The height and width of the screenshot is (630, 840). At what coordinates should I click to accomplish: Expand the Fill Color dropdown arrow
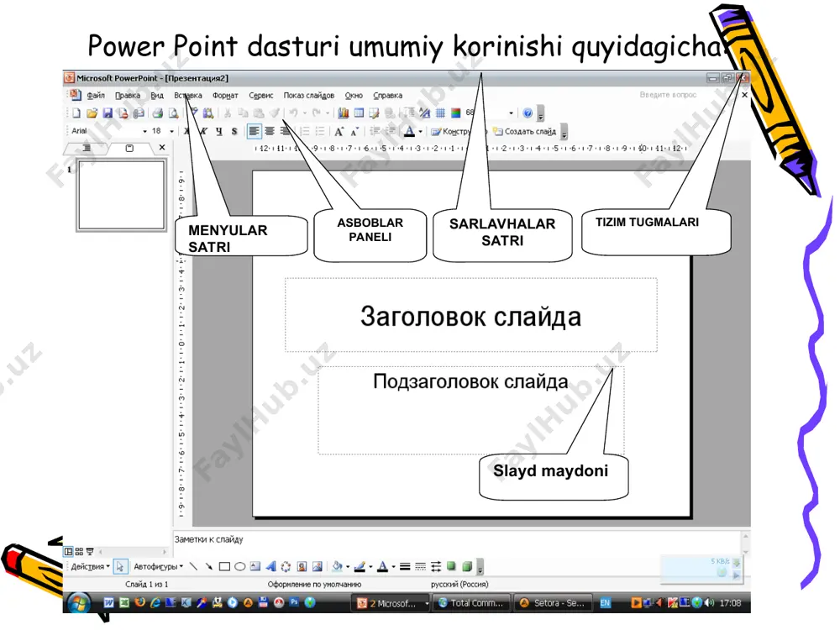[x=347, y=566]
